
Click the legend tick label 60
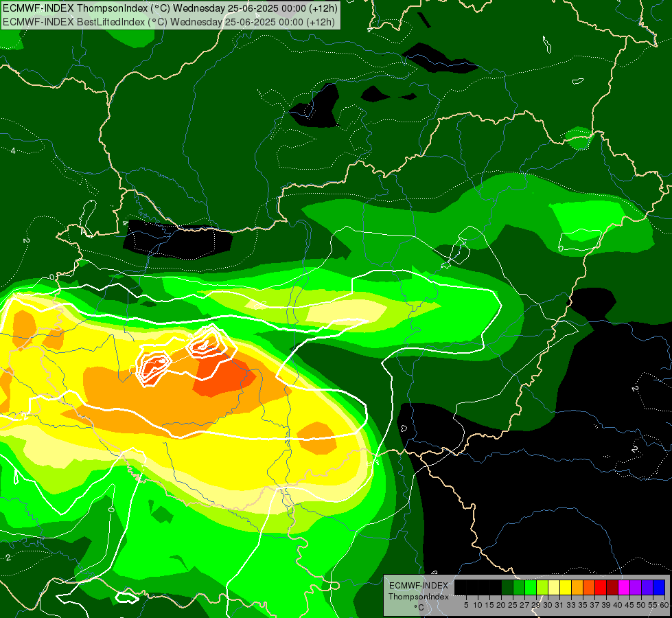click(x=664, y=605)
